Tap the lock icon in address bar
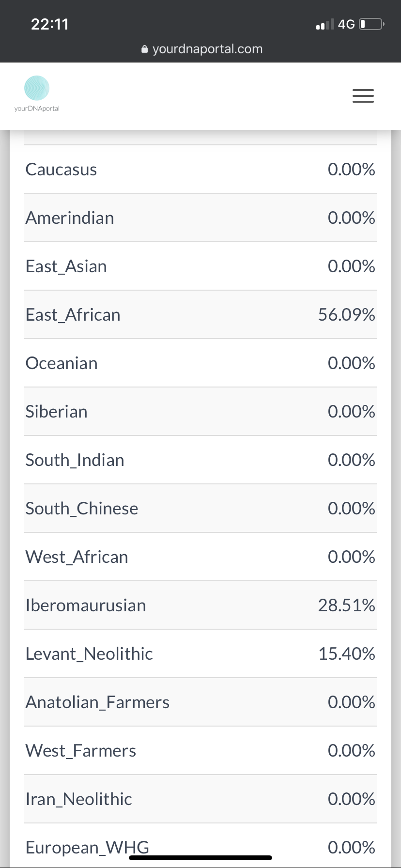The height and width of the screenshot is (868, 401). coord(144,49)
